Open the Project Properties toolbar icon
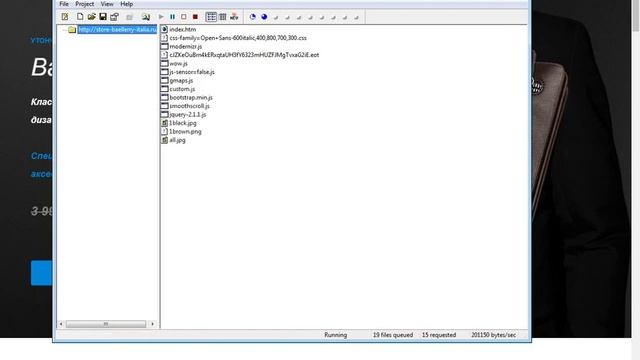Image resolution: width=640 pixels, height=360 pixels. [114, 17]
